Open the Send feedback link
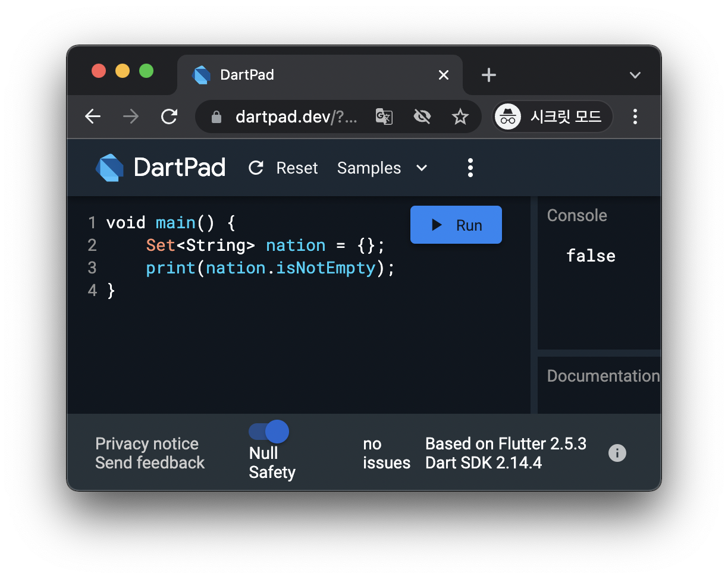The height and width of the screenshot is (579, 728). 150,462
